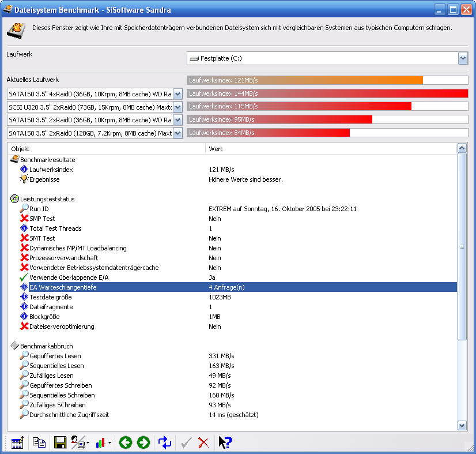Open dropdown for SATA150 2xRaid0 36GB reference drive
Image resolution: width=476 pixels, height=454 pixels.
click(x=178, y=120)
